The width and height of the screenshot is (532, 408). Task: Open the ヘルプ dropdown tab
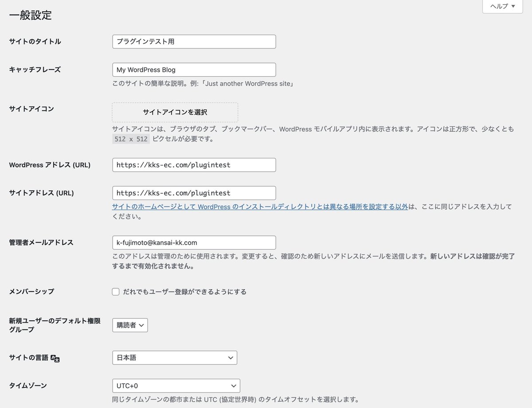click(502, 6)
